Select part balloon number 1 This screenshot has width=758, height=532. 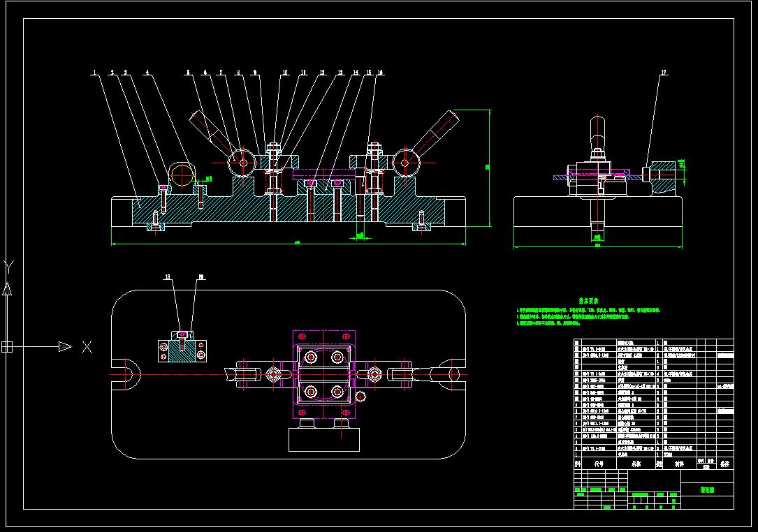(95, 73)
